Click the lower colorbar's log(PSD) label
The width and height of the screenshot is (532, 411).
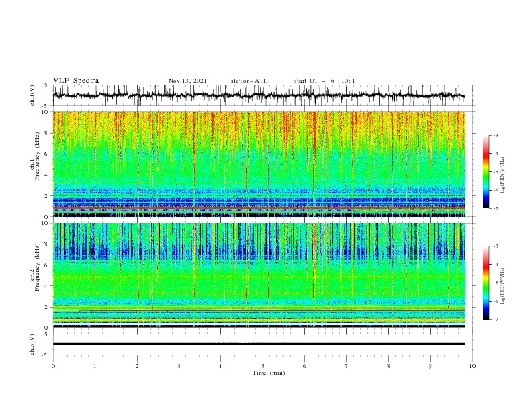pos(502,286)
